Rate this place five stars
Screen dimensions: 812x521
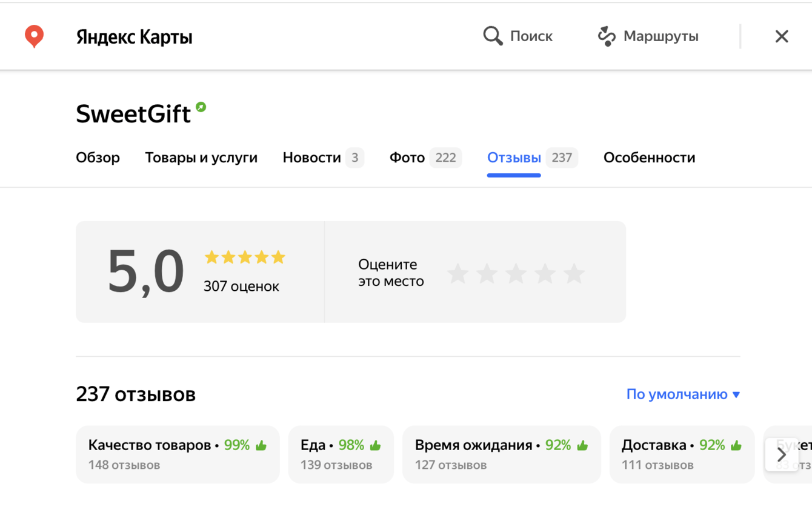click(574, 274)
